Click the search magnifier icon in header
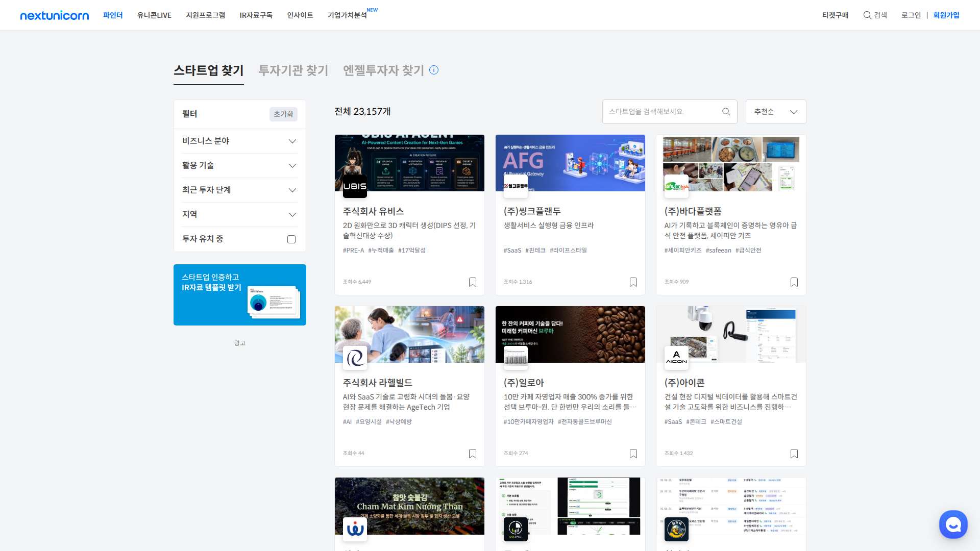 [867, 15]
